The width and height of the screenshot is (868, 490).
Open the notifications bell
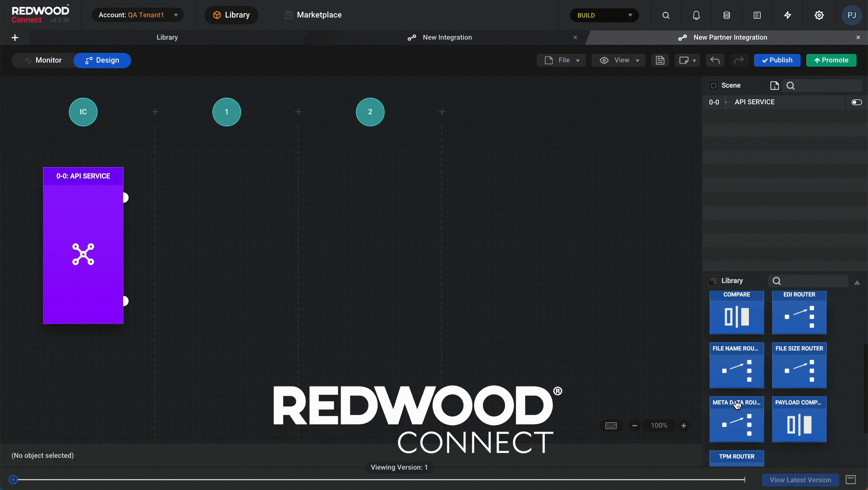pyautogui.click(x=696, y=15)
